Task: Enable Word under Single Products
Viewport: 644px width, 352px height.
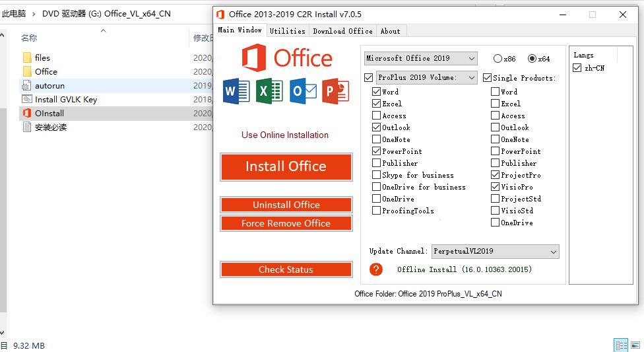Action: (496, 92)
